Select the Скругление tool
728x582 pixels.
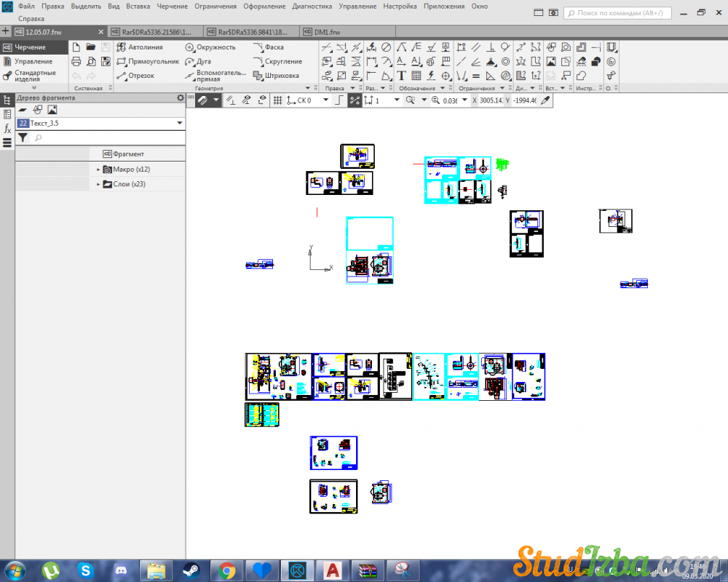click(277, 61)
